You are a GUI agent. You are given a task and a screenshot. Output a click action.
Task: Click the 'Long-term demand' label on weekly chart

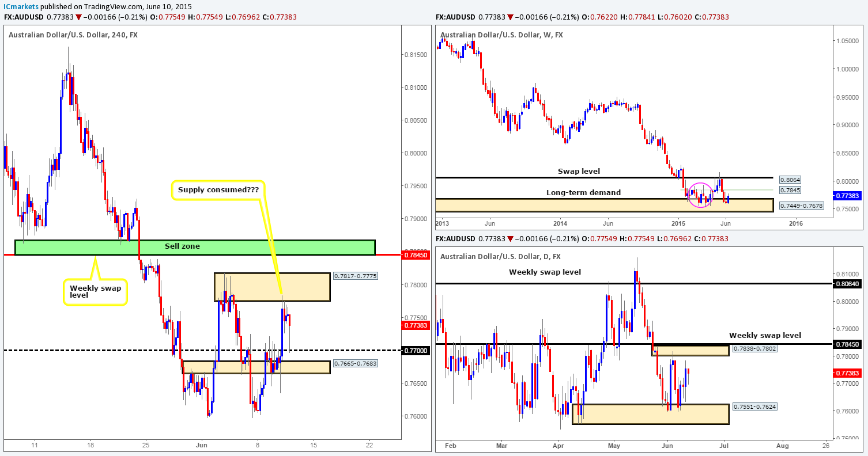point(584,192)
